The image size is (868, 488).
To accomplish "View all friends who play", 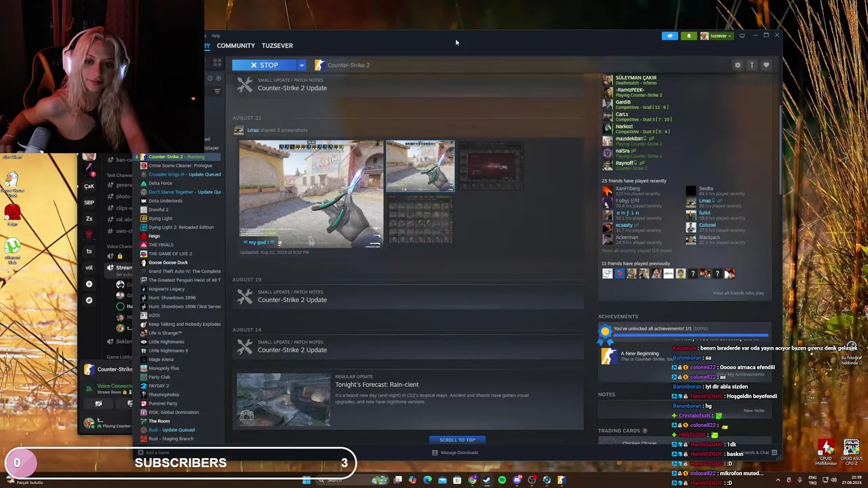I will click(x=738, y=293).
